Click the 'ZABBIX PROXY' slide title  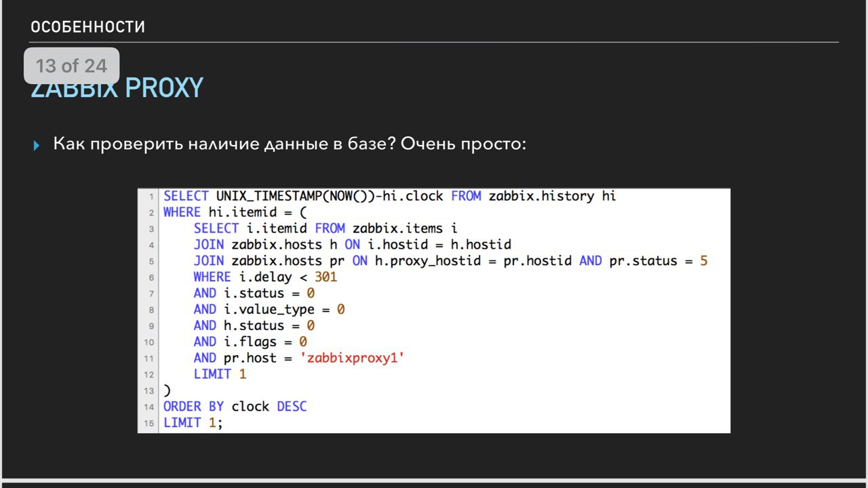click(x=117, y=88)
